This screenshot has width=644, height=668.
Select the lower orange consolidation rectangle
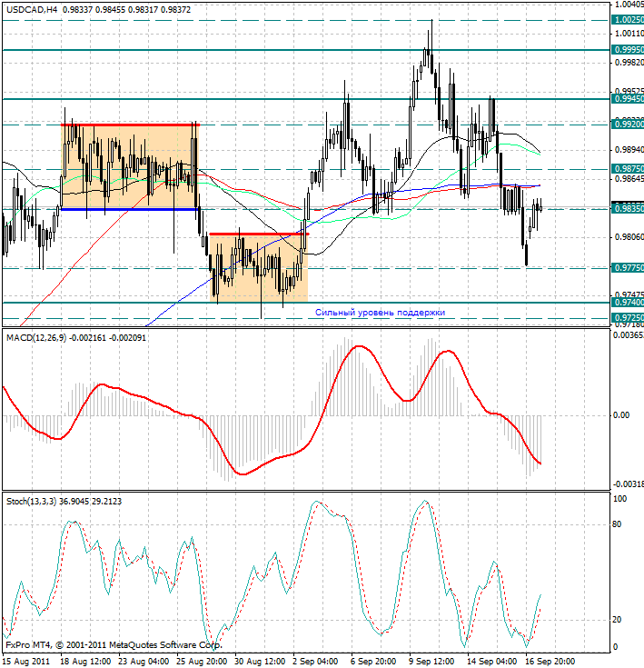tap(258, 268)
